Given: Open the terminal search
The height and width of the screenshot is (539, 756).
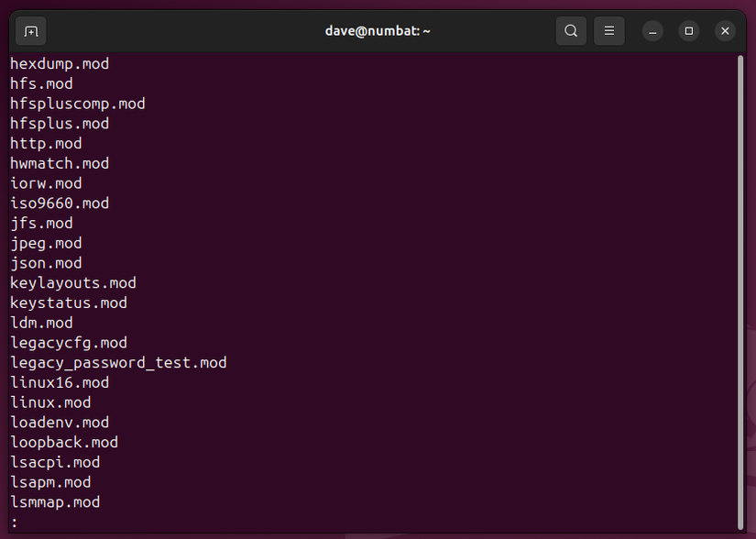Looking at the screenshot, I should coord(570,30).
